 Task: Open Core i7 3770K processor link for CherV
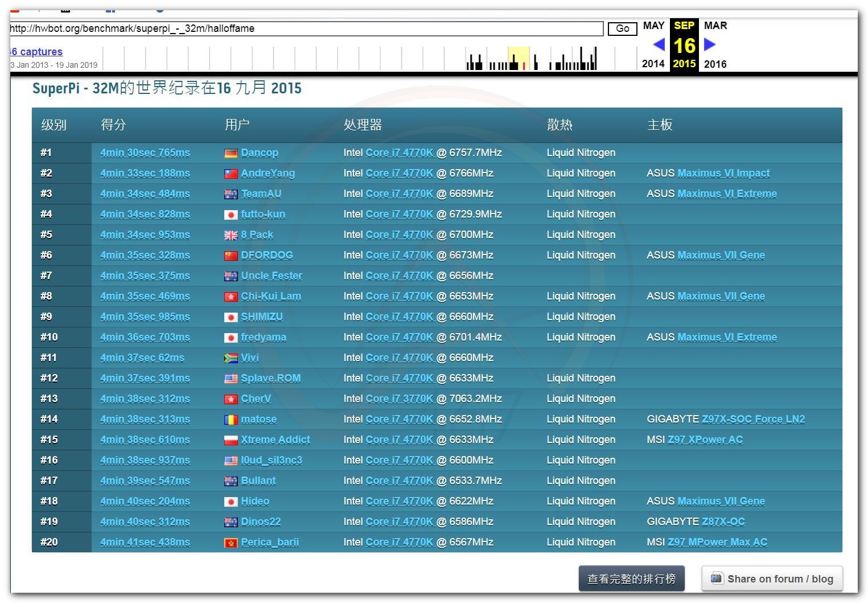400,399
